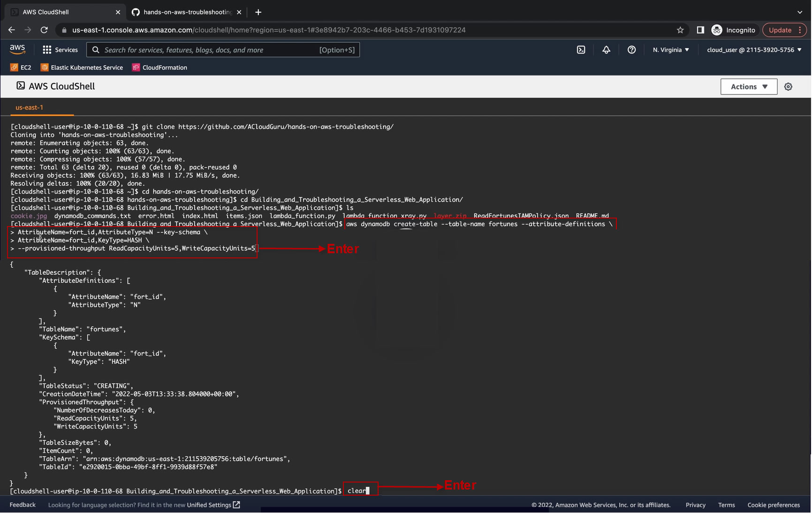The image size is (812, 513).
Task: Click the EC2 bookmark icon
Action: point(14,68)
